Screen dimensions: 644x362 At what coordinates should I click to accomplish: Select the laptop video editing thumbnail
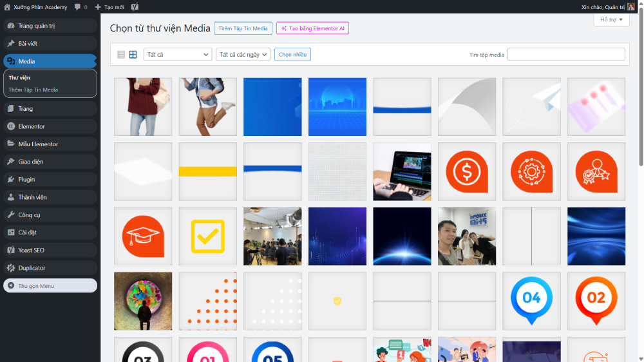tap(402, 172)
